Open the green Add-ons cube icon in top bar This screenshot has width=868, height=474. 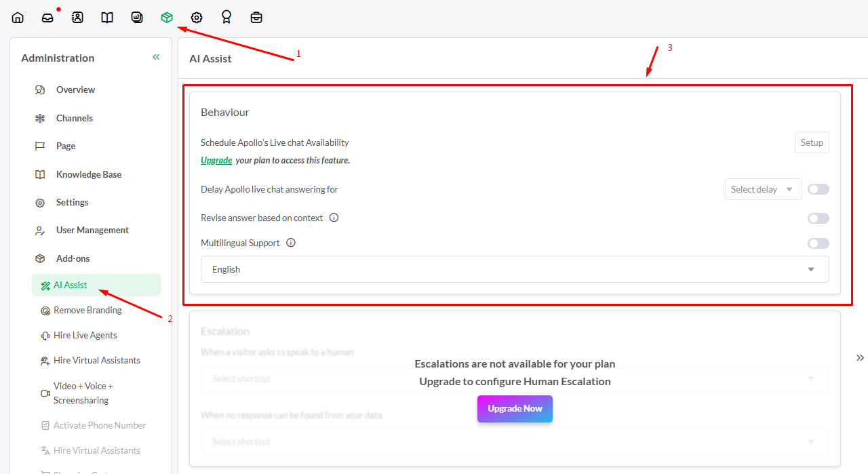(x=167, y=18)
